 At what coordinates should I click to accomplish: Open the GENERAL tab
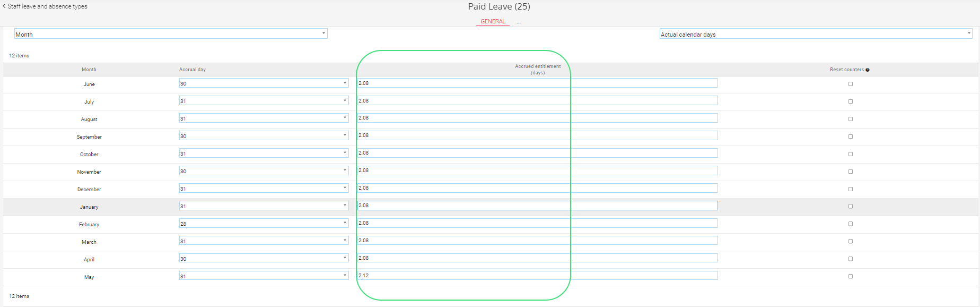493,21
